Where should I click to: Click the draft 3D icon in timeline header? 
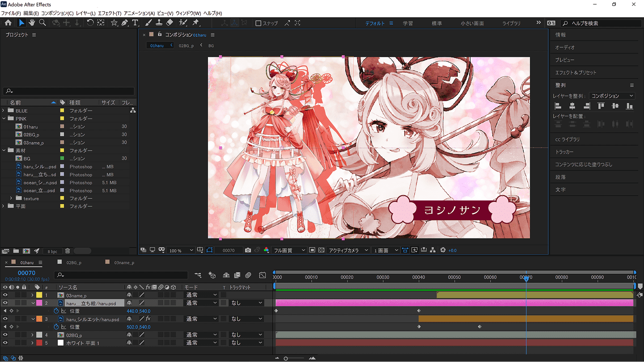point(212,275)
